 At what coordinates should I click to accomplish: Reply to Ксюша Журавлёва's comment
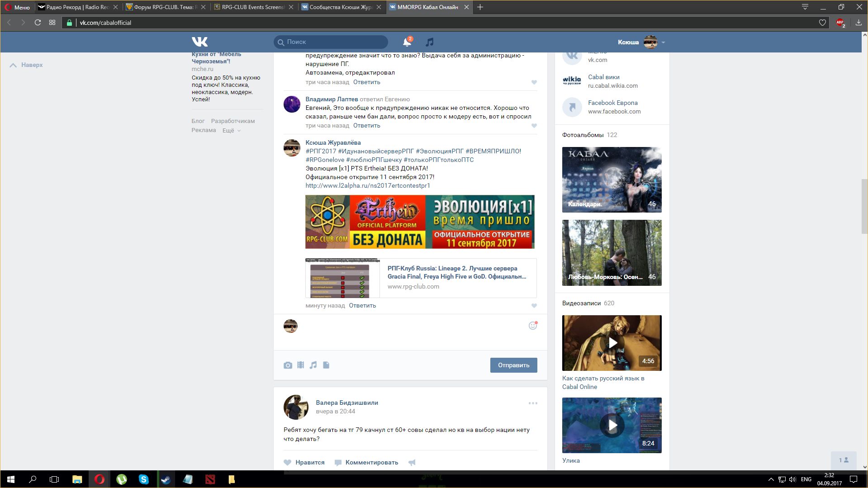[362, 306]
